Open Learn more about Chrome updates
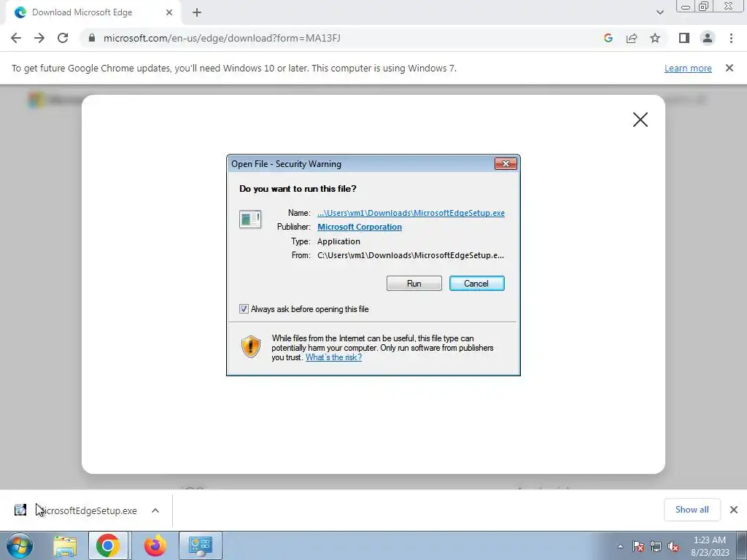This screenshot has height=560, width=747. pyautogui.click(x=688, y=68)
